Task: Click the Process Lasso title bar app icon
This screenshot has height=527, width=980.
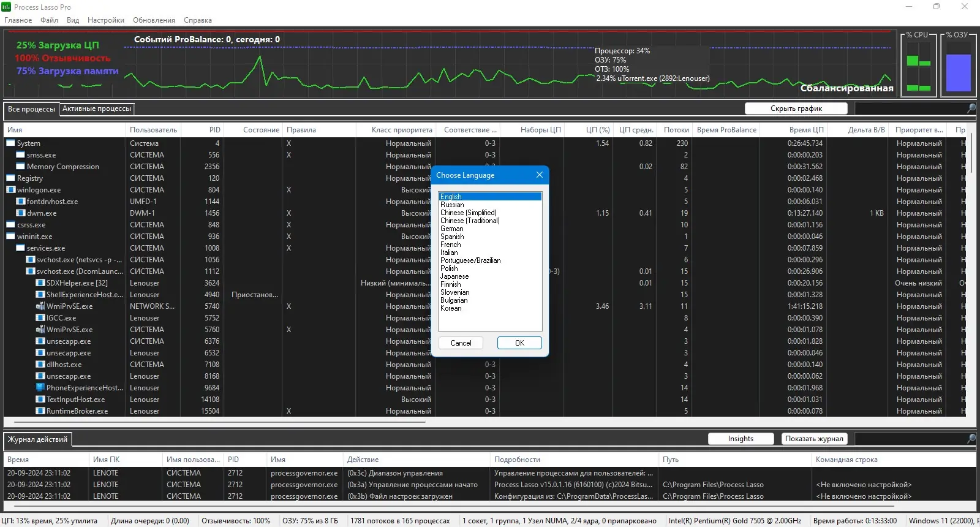Action: click(x=6, y=7)
